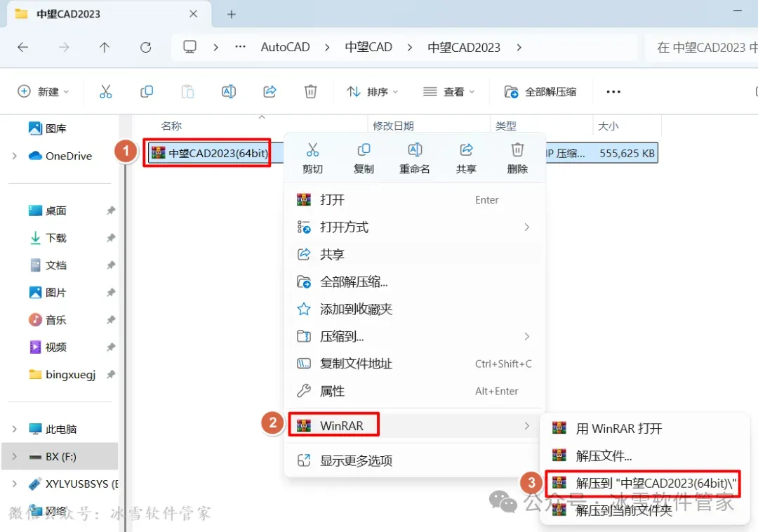Click the 共享 icon in the context menu top row
This screenshot has width=758, height=532.
pyautogui.click(x=466, y=149)
